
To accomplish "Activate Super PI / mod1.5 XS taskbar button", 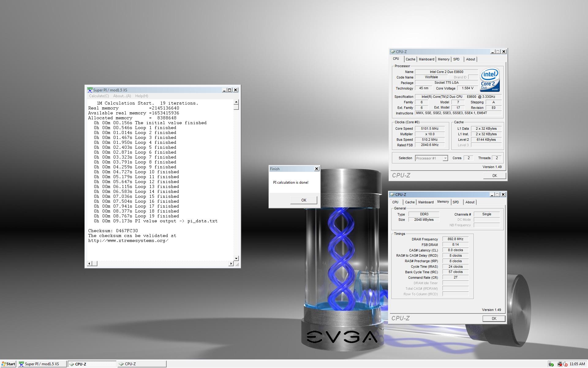I will [42, 364].
